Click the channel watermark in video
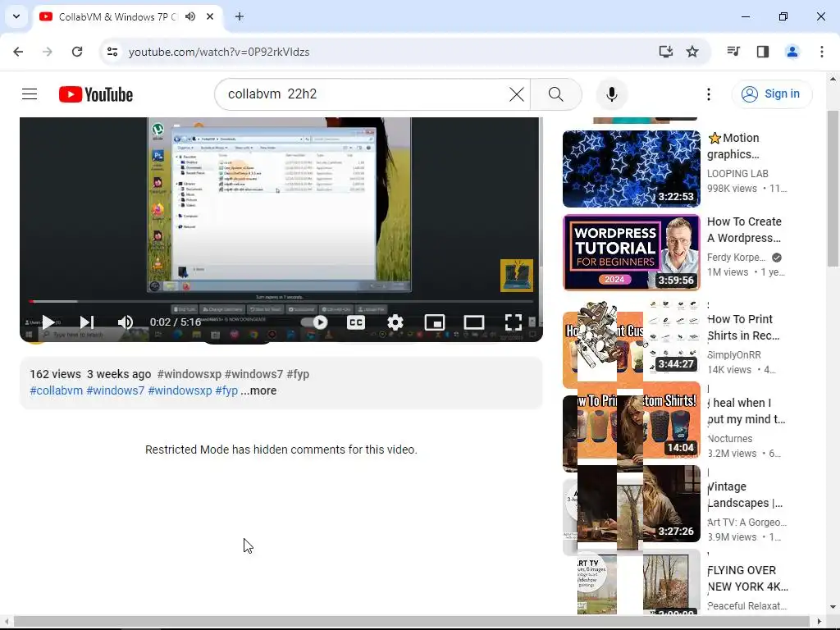The width and height of the screenshot is (840, 630). point(517,276)
